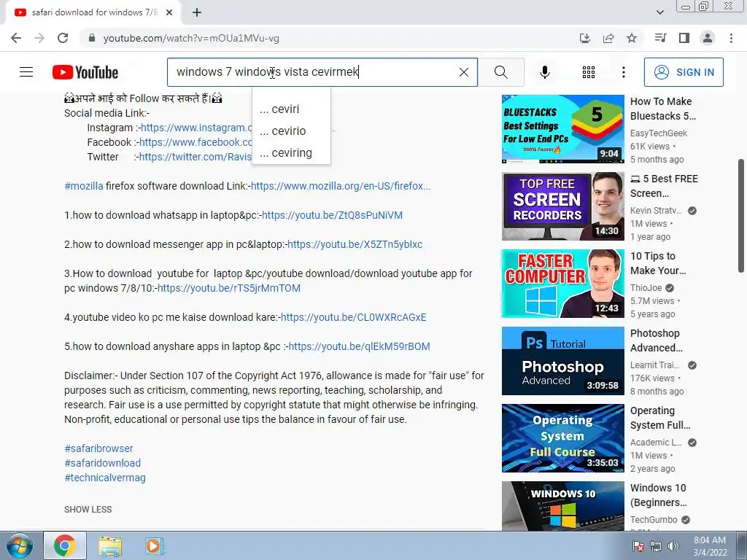The image size is (747, 560).
Task: Click the #mozilla hashtag
Action: point(84,186)
